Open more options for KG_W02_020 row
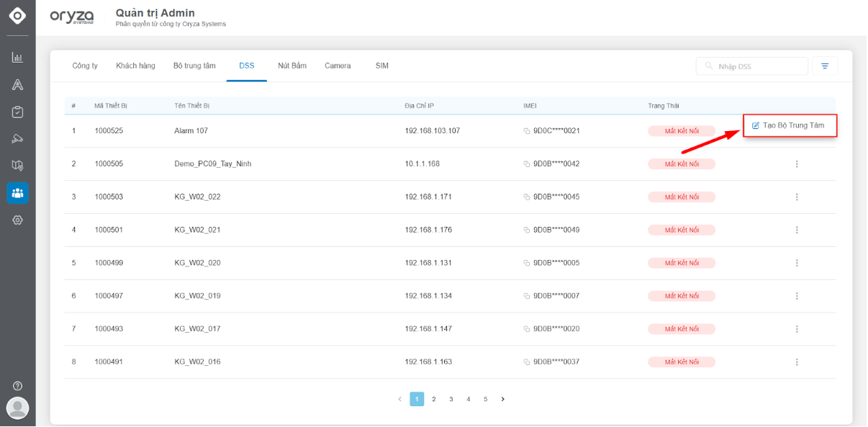 tap(797, 264)
